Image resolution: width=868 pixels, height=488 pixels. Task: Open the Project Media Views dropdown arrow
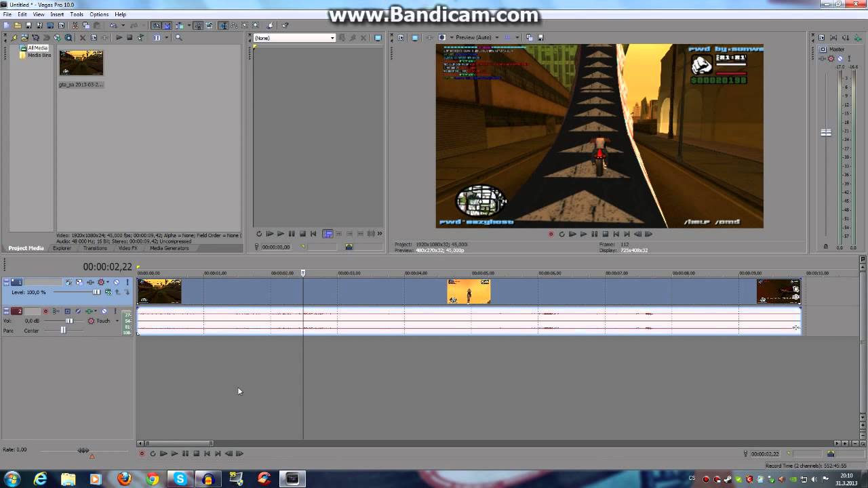tap(167, 37)
